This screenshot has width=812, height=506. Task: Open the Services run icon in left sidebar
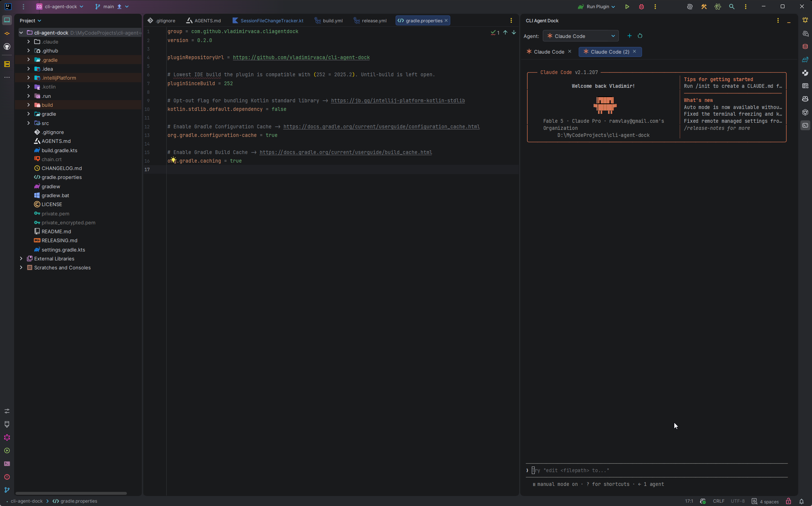(x=7, y=451)
